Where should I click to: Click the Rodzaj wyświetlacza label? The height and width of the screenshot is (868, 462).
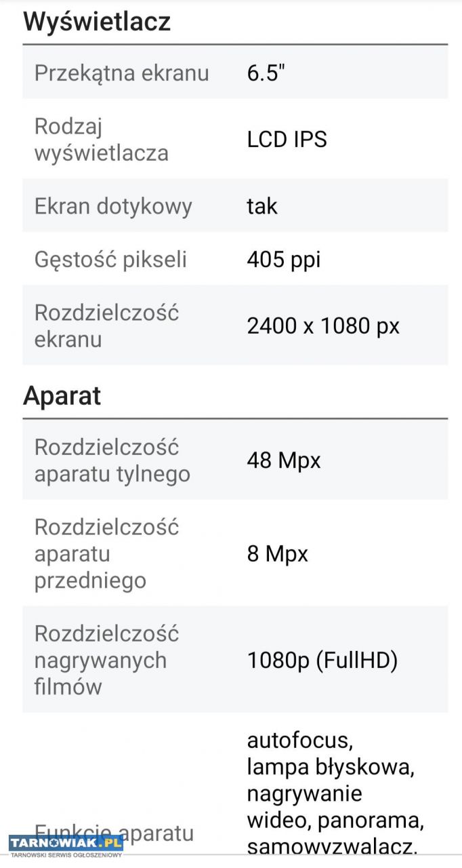click(102, 139)
